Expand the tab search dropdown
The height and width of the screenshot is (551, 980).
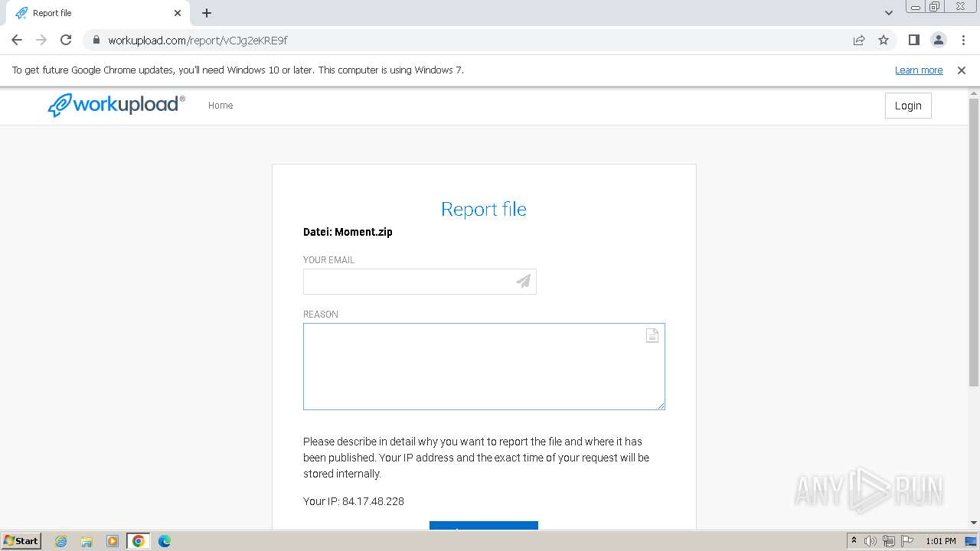(889, 13)
